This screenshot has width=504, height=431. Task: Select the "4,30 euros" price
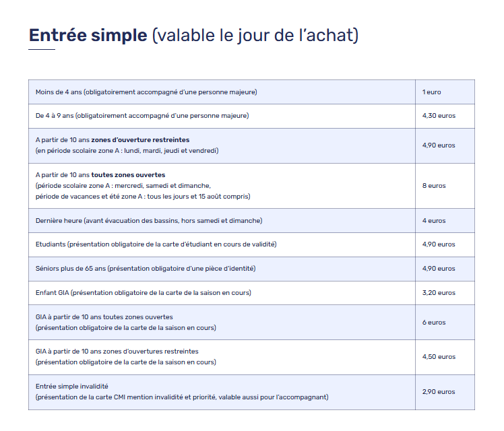(439, 116)
